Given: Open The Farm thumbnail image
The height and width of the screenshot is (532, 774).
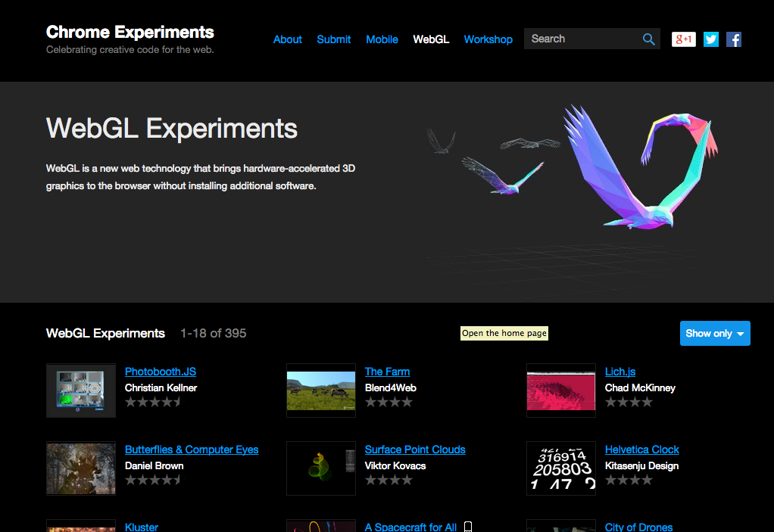Looking at the screenshot, I should [321, 390].
